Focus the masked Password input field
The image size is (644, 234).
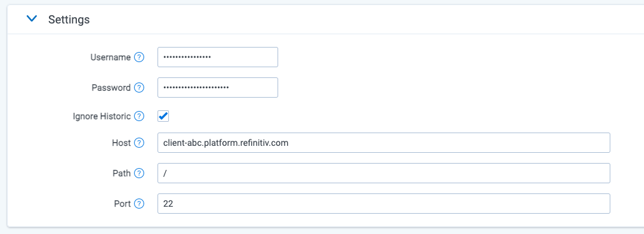218,88
